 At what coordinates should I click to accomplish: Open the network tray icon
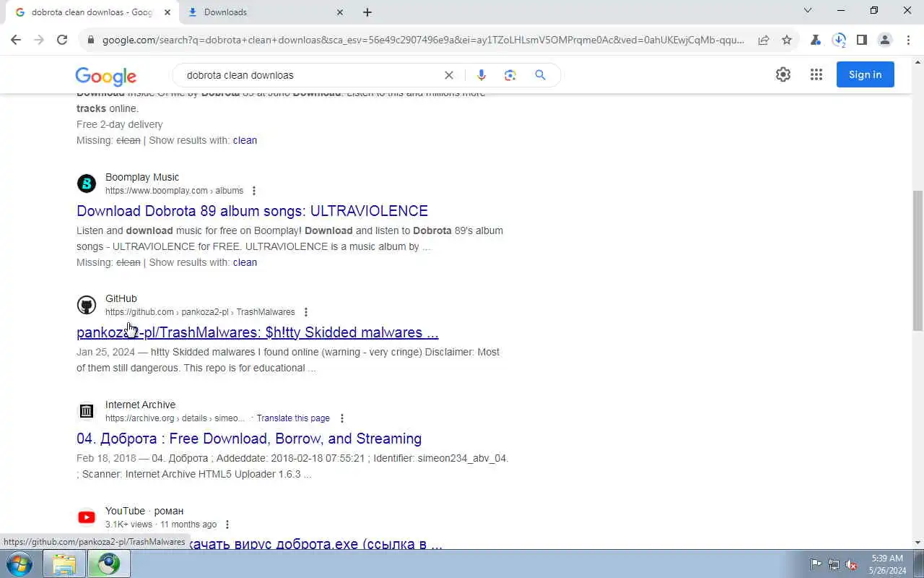[x=834, y=564]
